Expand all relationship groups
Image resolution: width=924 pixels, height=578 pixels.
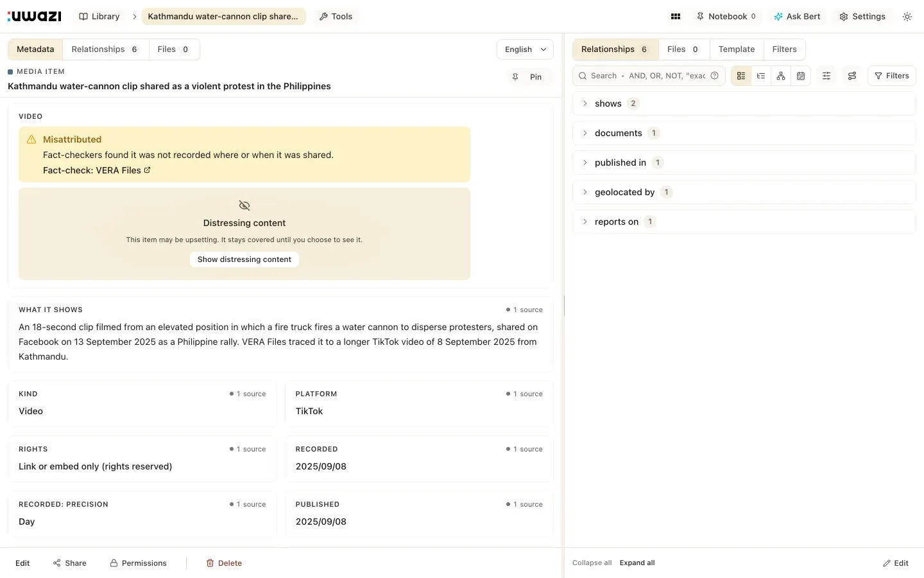point(637,563)
